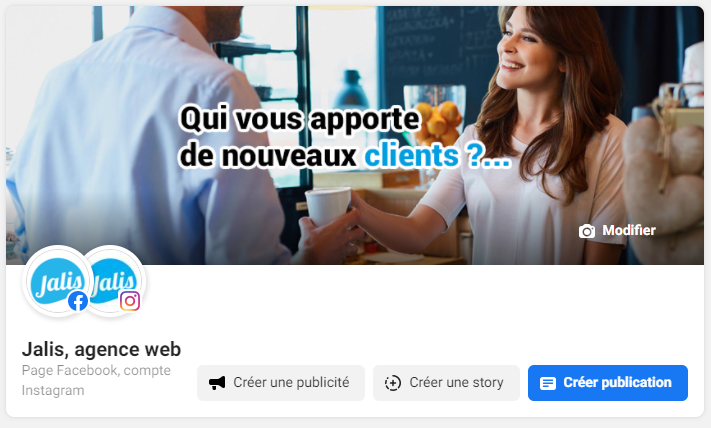Click the Instagram badge on Jalis avatar
The height and width of the screenshot is (428, 711).
[130, 301]
